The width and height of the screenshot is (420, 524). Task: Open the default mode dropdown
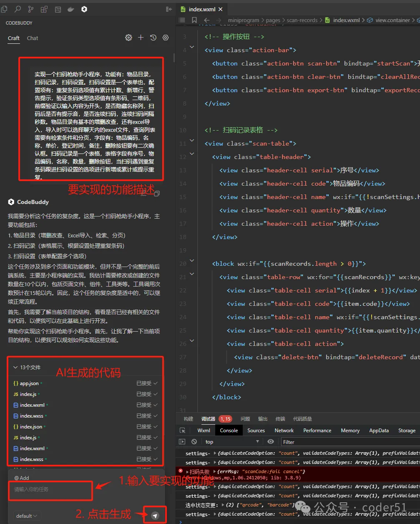[27, 516]
